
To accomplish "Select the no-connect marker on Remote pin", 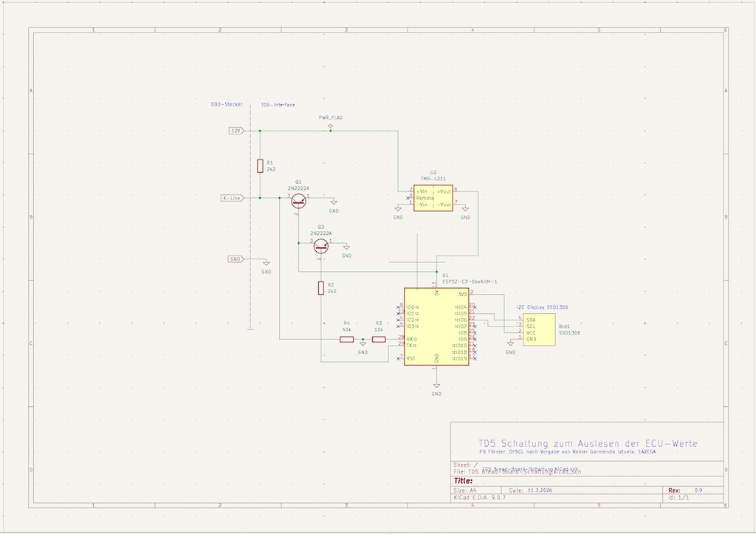I will [408, 198].
